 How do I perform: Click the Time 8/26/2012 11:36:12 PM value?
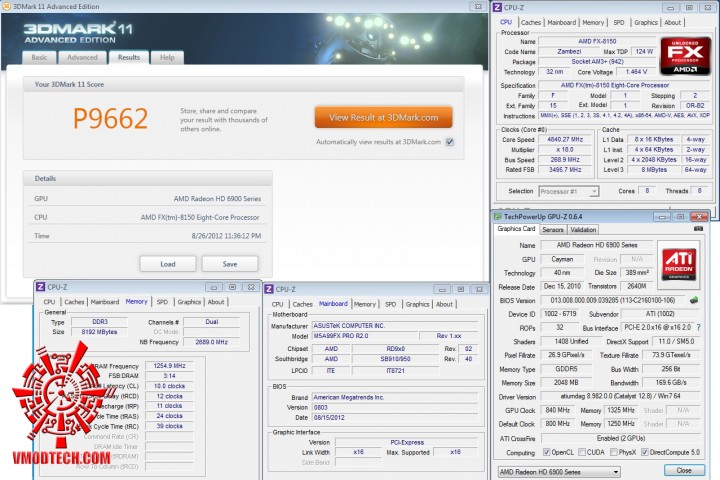pos(226,236)
